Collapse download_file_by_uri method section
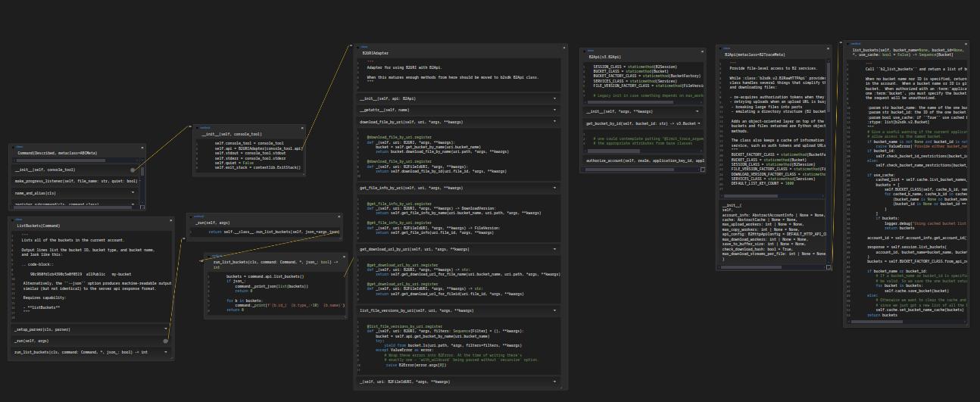The width and height of the screenshot is (980, 402). click(554, 122)
